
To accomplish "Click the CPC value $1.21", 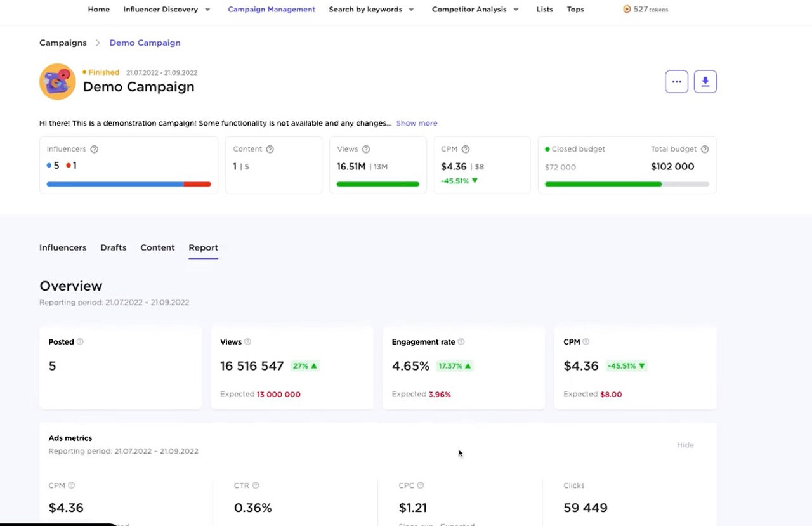I will 413,508.
